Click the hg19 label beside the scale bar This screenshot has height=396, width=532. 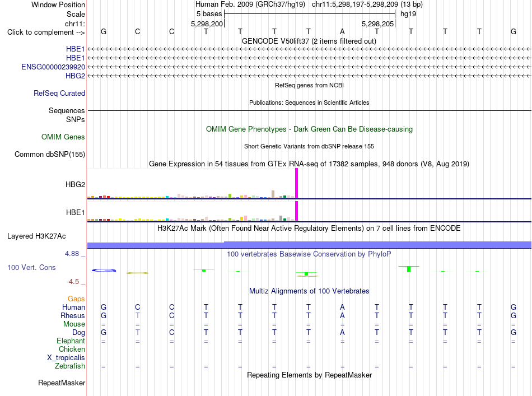coord(408,14)
